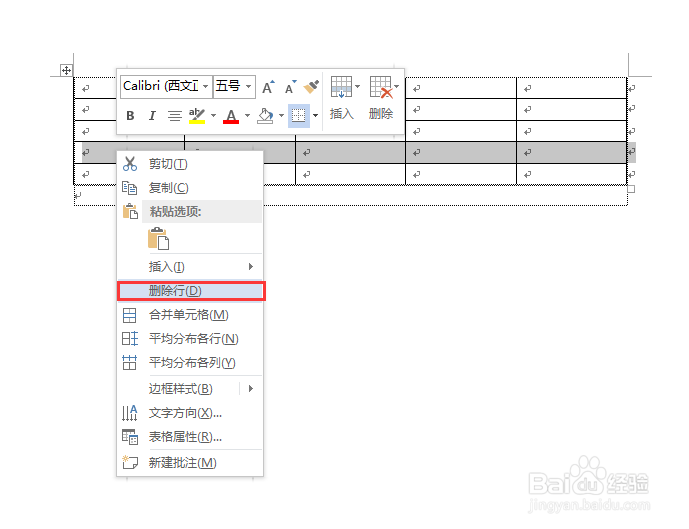Click the Insert (插入) table icon

coord(341,87)
